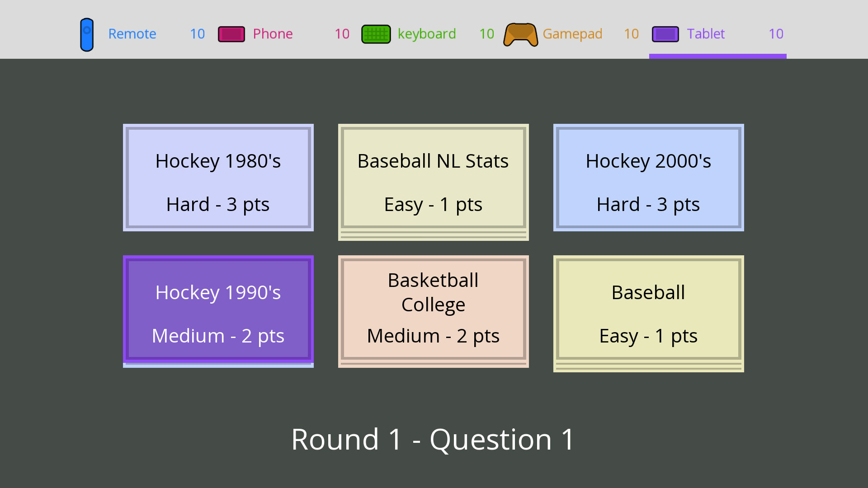The image size is (868, 488).
Task: Select the orange Gamepad player icon
Action: pos(521,34)
